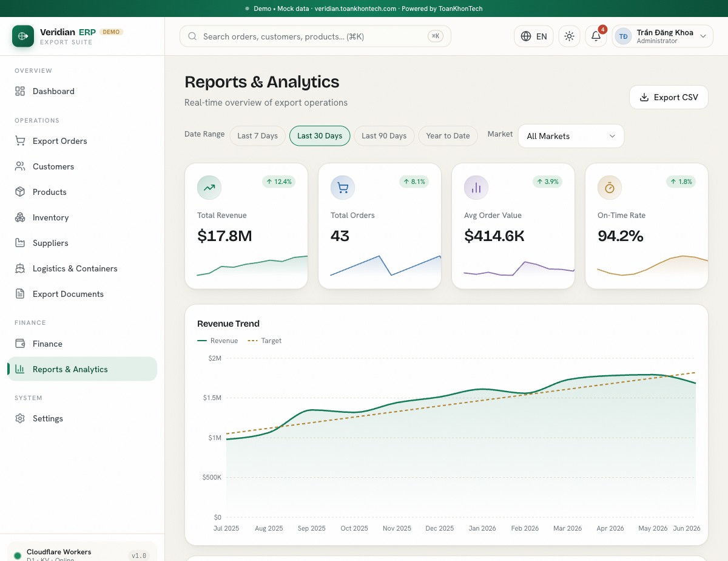The height and width of the screenshot is (561, 728).
Task: Click the v1.0 version label
Action: [x=139, y=556]
